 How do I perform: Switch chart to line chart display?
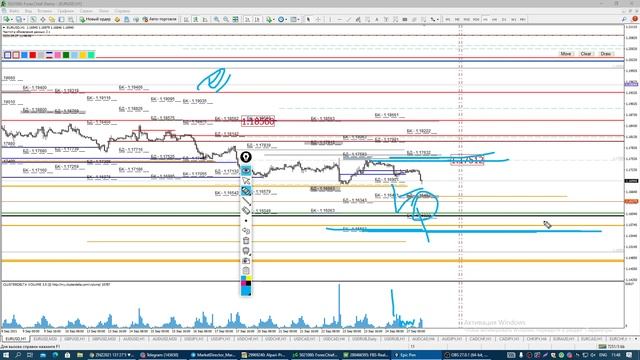pos(205,19)
